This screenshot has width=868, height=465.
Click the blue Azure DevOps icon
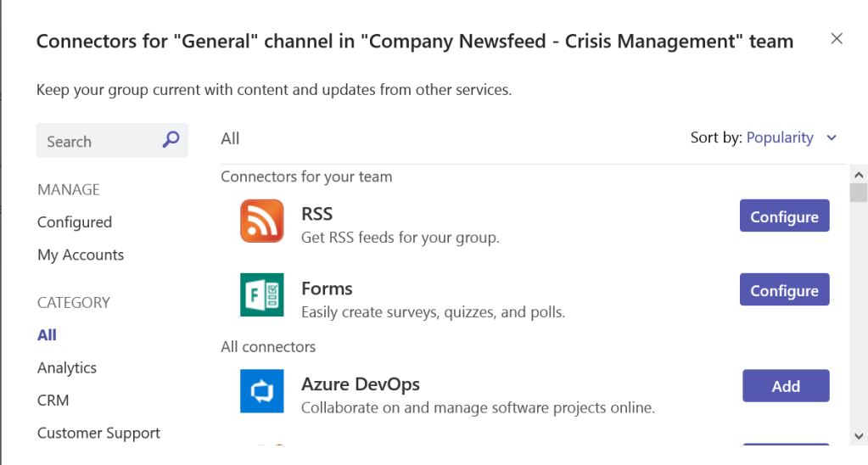[261, 391]
